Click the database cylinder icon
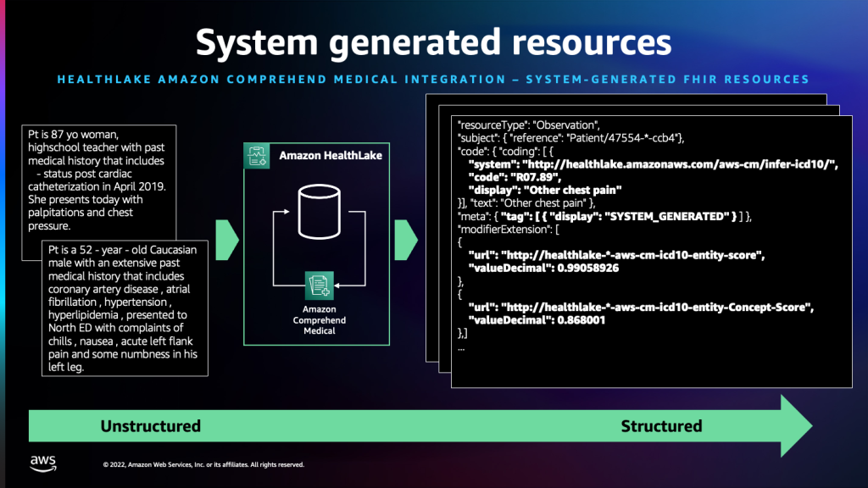The width and height of the screenshot is (868, 488). click(x=320, y=212)
